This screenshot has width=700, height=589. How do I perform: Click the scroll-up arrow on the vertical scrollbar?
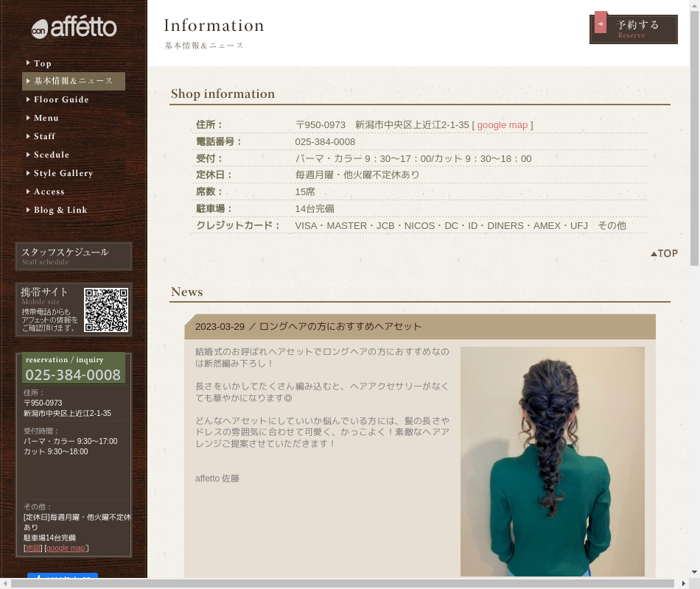(694, 6)
